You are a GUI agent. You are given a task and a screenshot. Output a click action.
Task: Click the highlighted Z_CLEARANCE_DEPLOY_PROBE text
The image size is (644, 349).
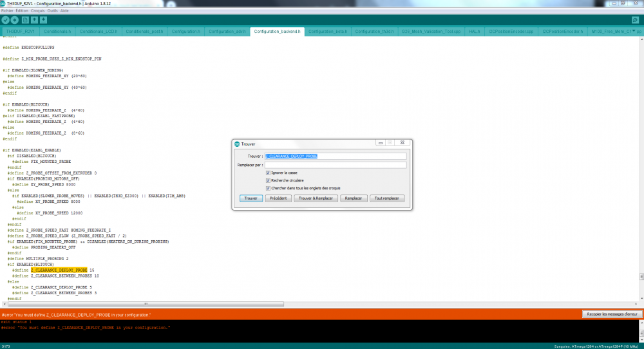[x=59, y=270]
